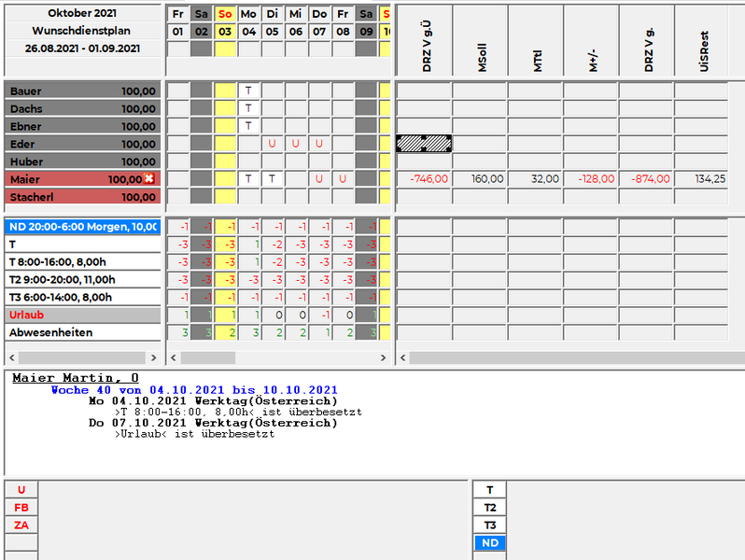Viewport: 745px width, 560px height.
Task: Click the red X icon beside Maier
Action: pos(149,179)
